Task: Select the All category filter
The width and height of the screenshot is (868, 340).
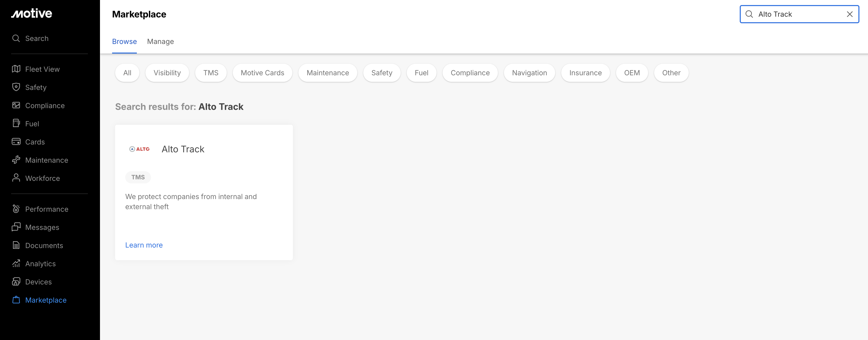Action: pyautogui.click(x=127, y=73)
